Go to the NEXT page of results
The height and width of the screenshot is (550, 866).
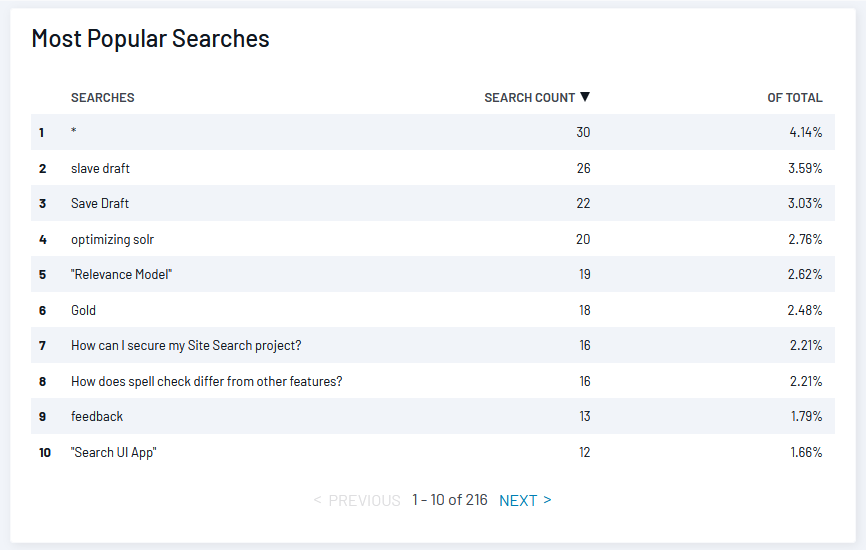coord(525,500)
